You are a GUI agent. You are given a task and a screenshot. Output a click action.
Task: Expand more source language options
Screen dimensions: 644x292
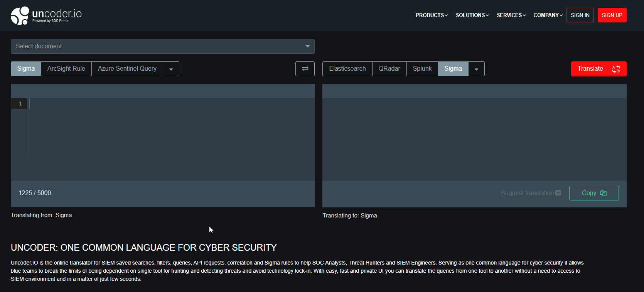click(x=171, y=69)
